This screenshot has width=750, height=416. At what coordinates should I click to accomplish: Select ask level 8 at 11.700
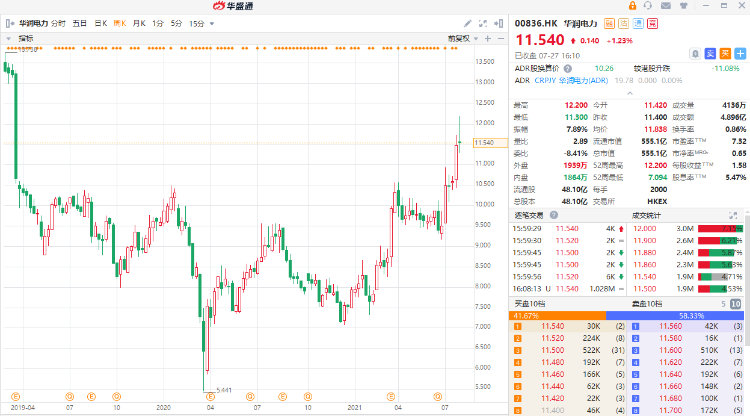686,410
